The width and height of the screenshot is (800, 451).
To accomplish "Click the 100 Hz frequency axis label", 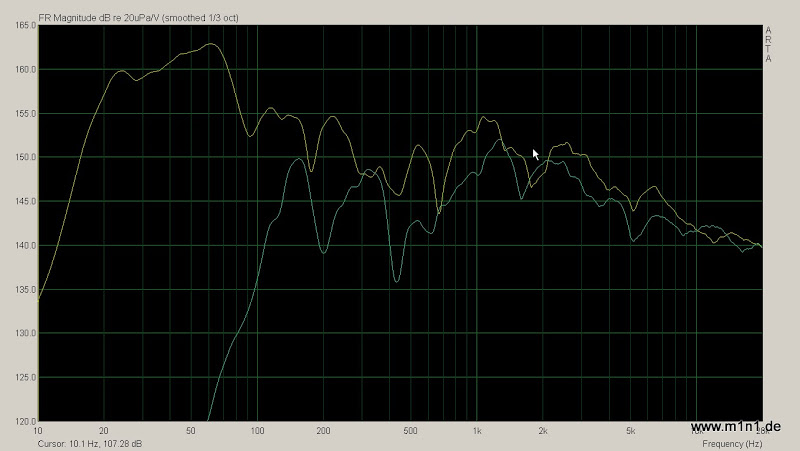I will click(257, 432).
